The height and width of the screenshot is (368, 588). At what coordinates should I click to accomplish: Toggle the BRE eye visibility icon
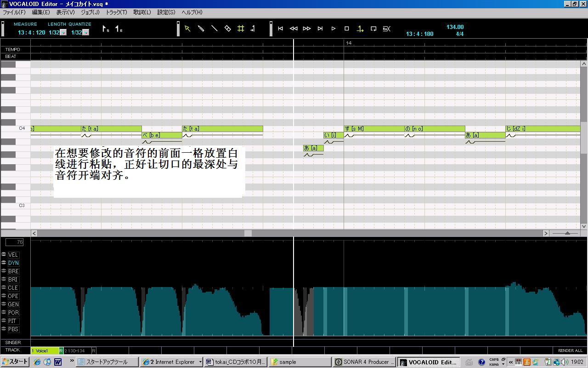point(4,271)
